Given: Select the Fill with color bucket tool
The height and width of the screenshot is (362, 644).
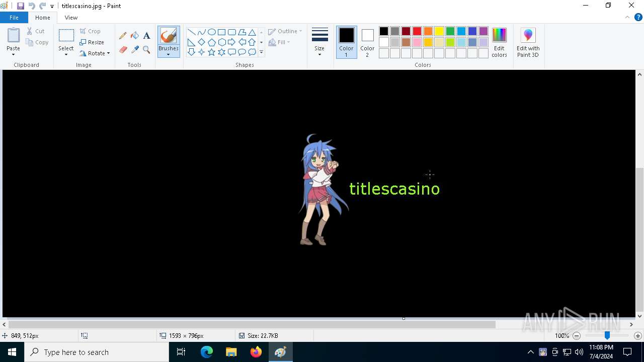Looking at the screenshot, I should pos(135,36).
